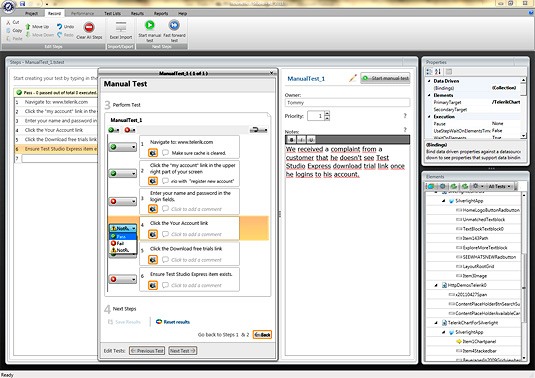
Task: Mark all steps as pass with green button
Action: point(114,130)
